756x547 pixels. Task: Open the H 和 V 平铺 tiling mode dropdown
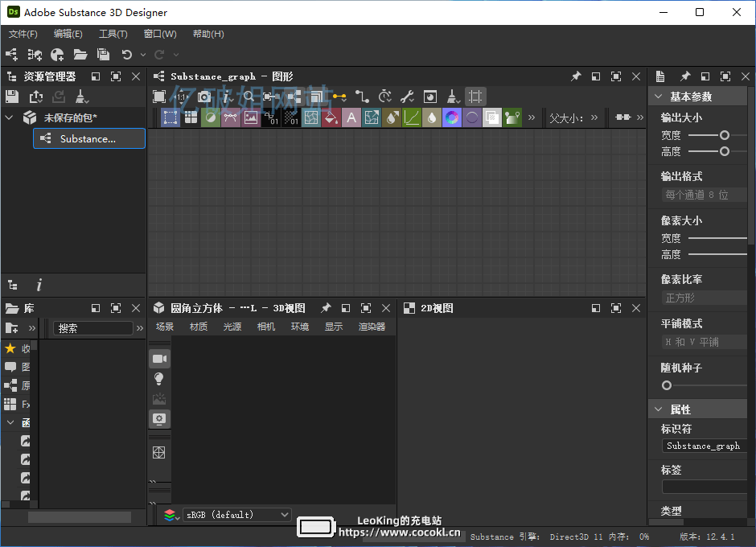[704, 342]
